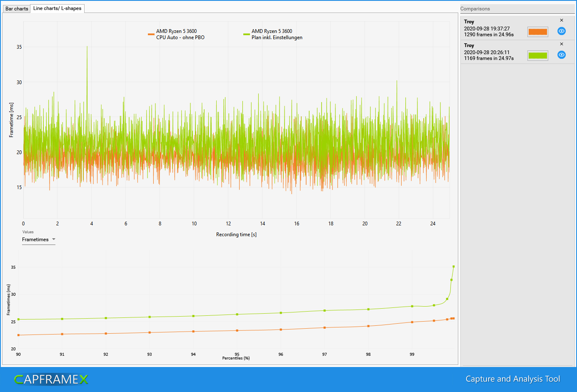Click the Frametime [ms] axis label
This screenshot has height=392, width=577.
click(x=11, y=120)
